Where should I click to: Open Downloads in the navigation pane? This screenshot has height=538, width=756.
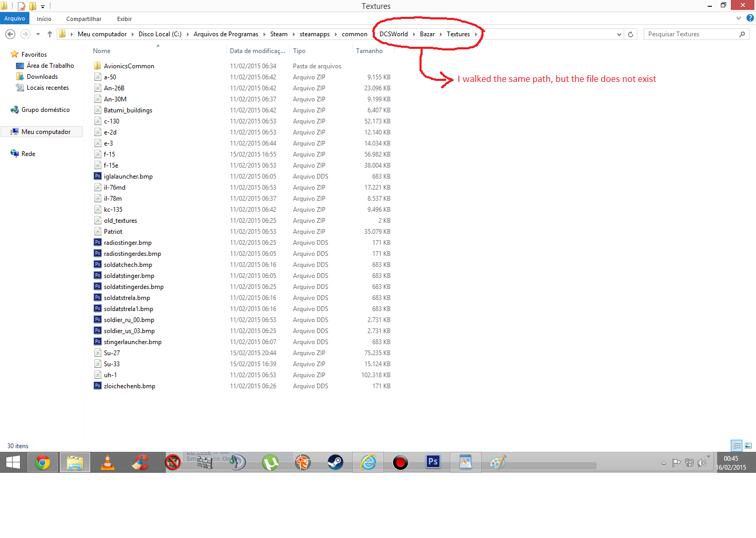click(x=42, y=77)
